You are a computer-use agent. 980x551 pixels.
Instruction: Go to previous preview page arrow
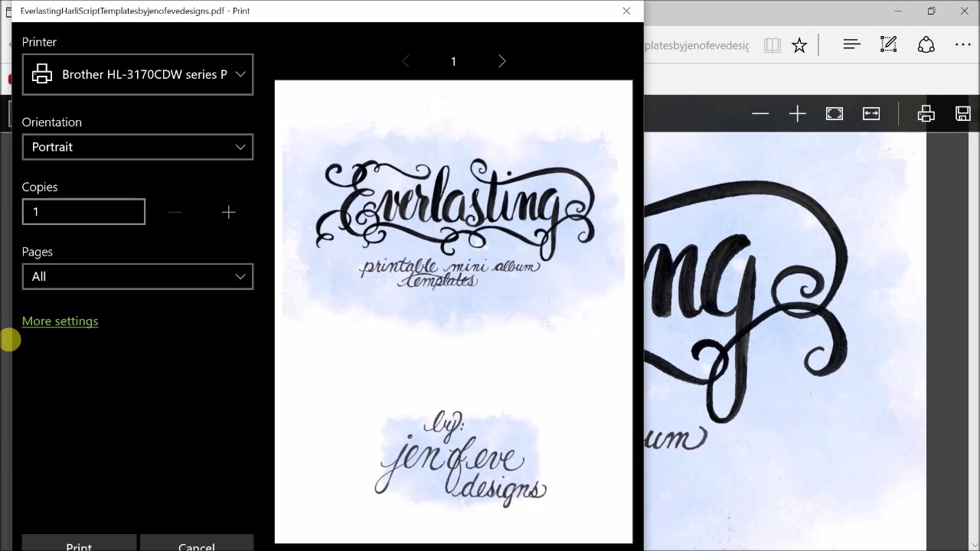(406, 61)
